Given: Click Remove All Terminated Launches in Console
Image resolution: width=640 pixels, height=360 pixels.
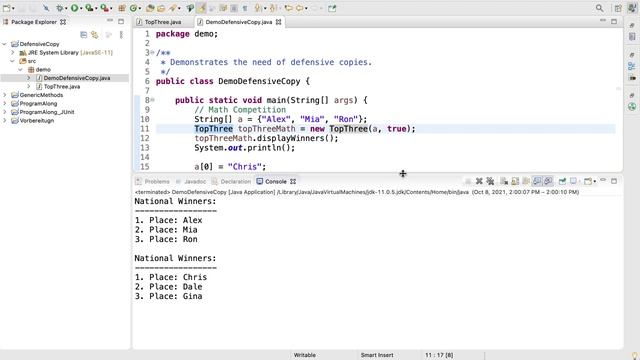Looking at the screenshot, I should pos(490,181).
